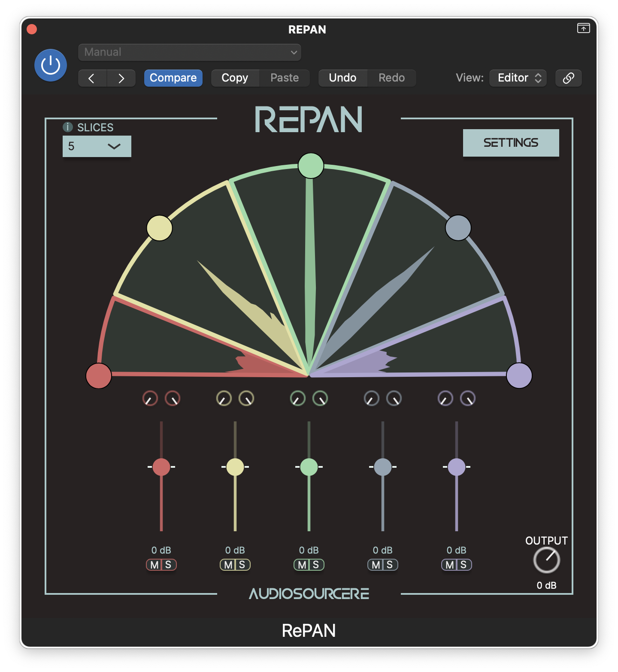This screenshot has width=618, height=672.
Task: Click the red slice 0 dB value
Action: click(161, 550)
